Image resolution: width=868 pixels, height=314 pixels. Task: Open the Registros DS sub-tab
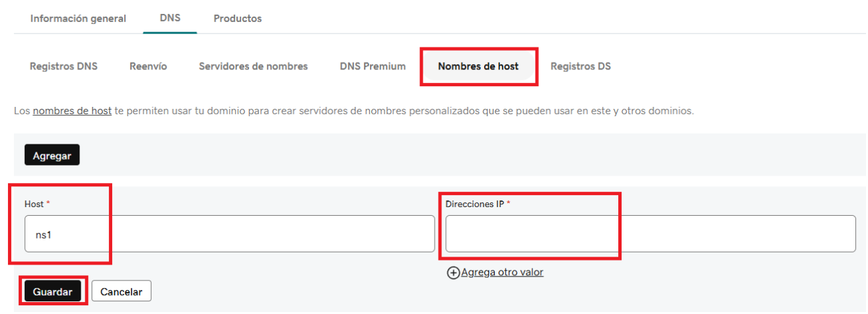[x=580, y=66]
